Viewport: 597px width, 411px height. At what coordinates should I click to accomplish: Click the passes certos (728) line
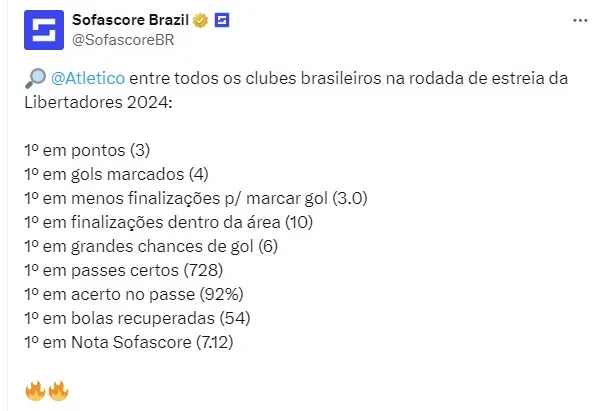(124, 270)
